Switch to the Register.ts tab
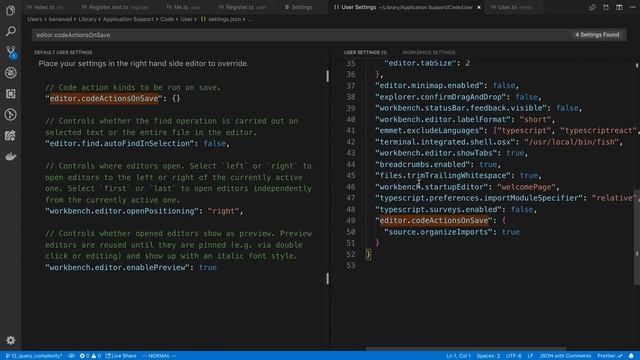The image size is (640, 360). (242, 7)
